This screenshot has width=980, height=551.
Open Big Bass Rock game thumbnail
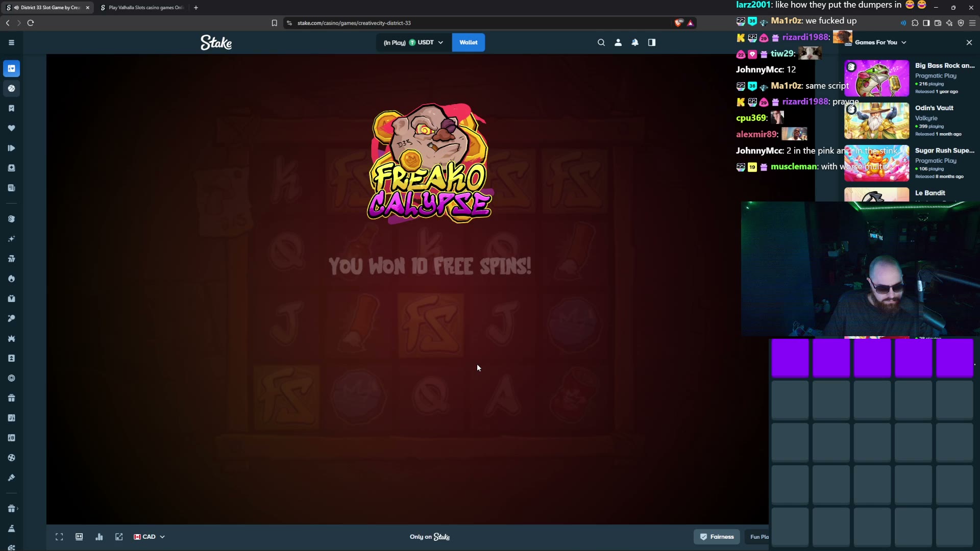(876, 78)
